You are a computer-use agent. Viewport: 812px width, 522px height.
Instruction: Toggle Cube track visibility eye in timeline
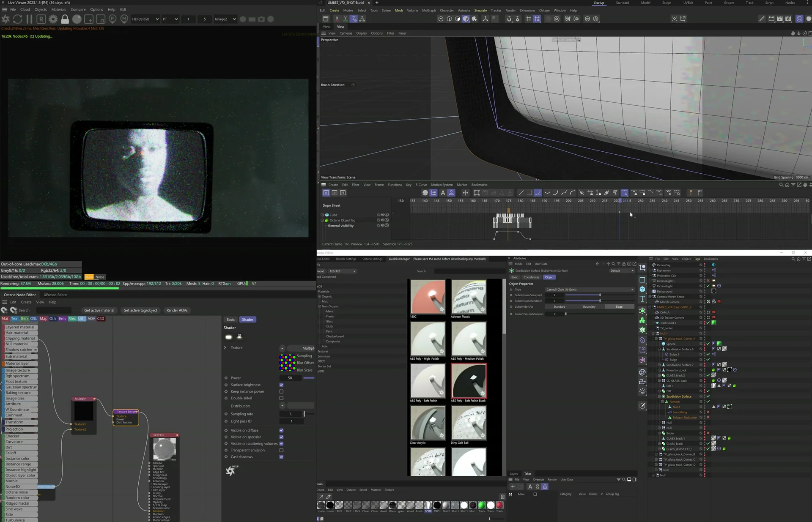[x=383, y=215]
